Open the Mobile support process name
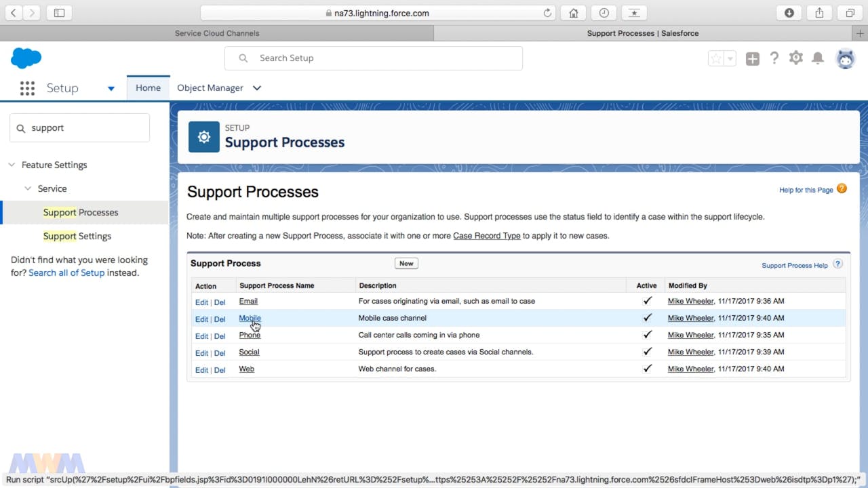The width and height of the screenshot is (868, 488). pyautogui.click(x=250, y=318)
